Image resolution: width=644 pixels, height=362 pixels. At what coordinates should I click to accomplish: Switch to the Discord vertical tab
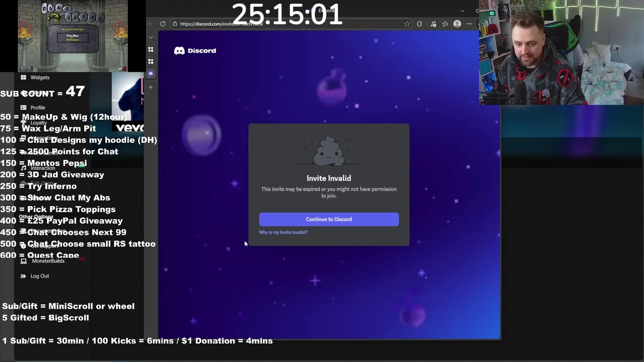click(x=150, y=73)
